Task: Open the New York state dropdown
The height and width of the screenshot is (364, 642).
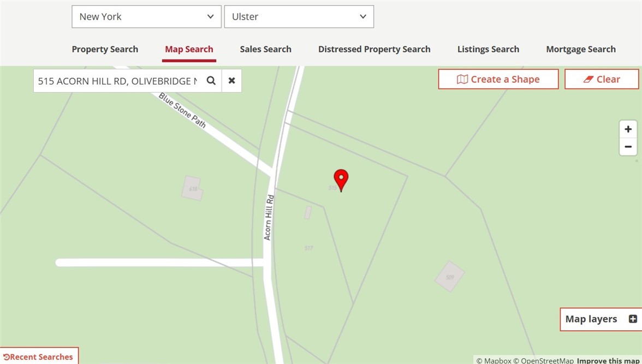Action: point(146,17)
